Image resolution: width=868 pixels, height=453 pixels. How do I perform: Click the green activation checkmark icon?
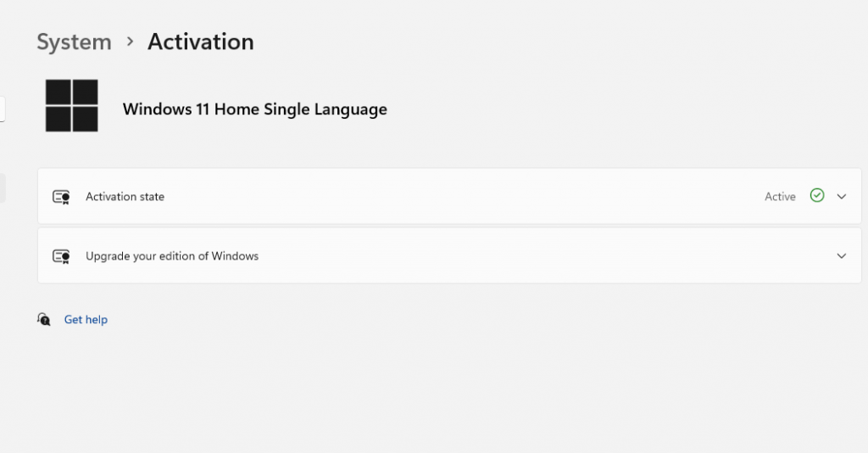[816, 196]
